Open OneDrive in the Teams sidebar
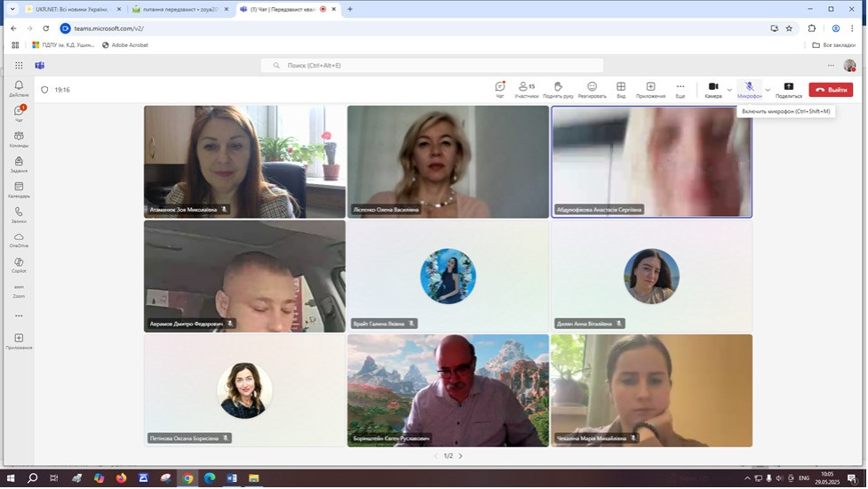The width and height of the screenshot is (868, 489). coord(19,240)
